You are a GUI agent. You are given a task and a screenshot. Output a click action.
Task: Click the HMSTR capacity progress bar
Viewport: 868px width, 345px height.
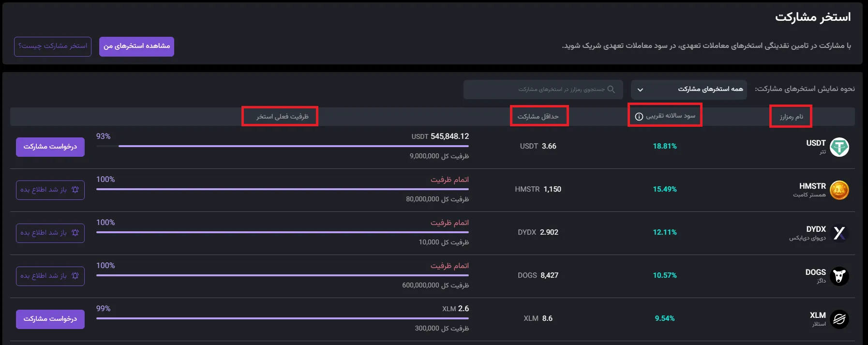pyautogui.click(x=283, y=189)
